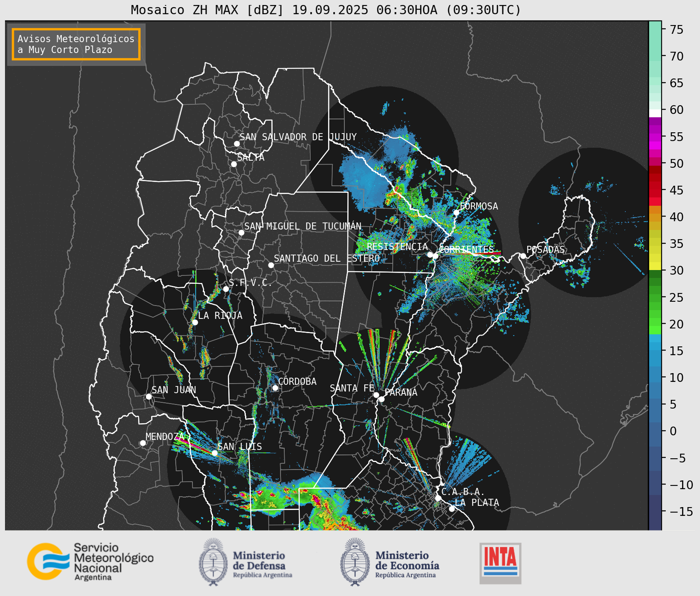The image size is (700, 596).
Task: Click the dark red 47 dBZ legend band
Action: coord(655,177)
